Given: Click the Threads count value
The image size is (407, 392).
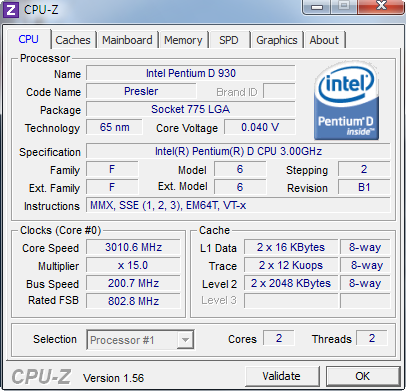Looking at the screenshot, I should pos(372,338).
